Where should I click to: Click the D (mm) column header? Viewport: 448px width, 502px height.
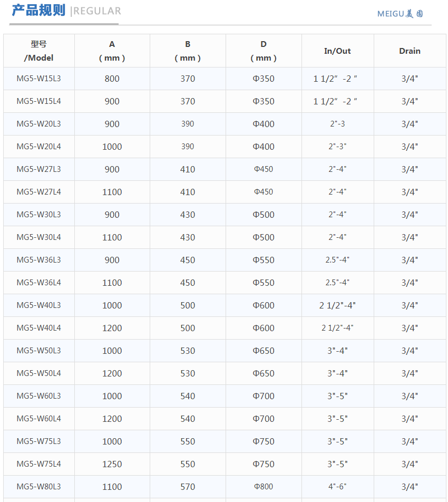tap(264, 51)
